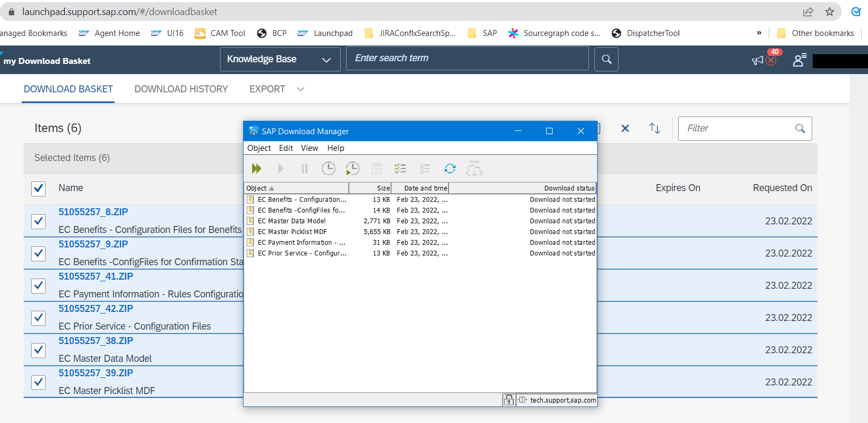Click the grey single-arrow start selected icon
Screen dimensions: 868x423
tap(281, 169)
